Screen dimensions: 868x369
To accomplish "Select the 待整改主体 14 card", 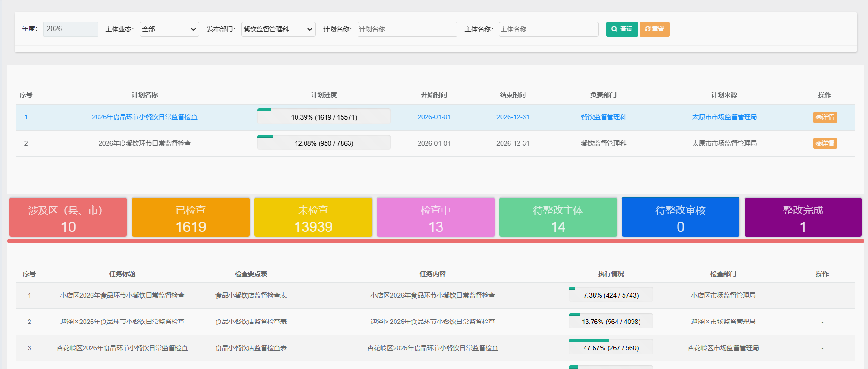I will point(558,217).
